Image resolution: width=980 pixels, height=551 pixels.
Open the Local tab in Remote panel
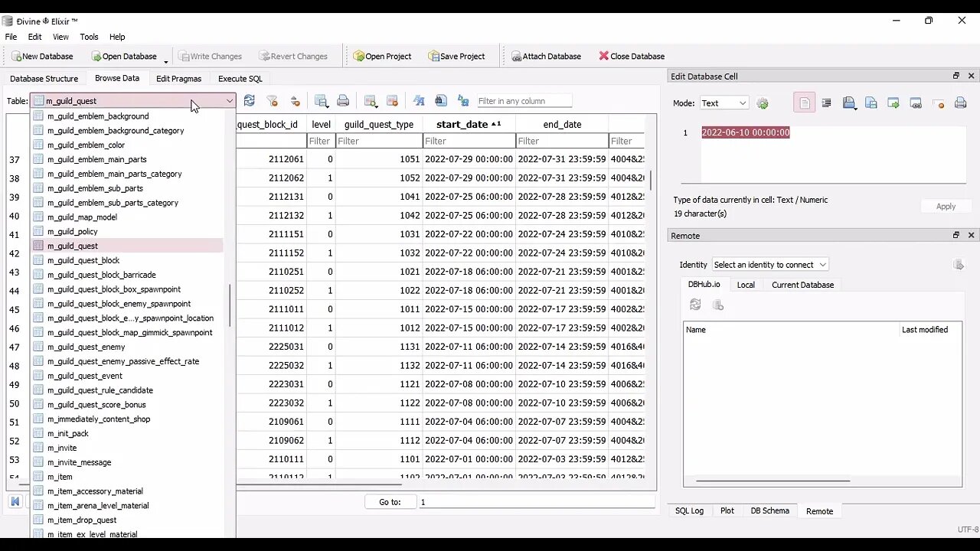click(x=746, y=285)
